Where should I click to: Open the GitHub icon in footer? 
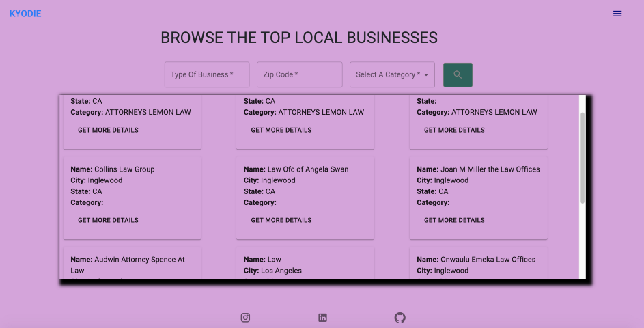pos(400,318)
